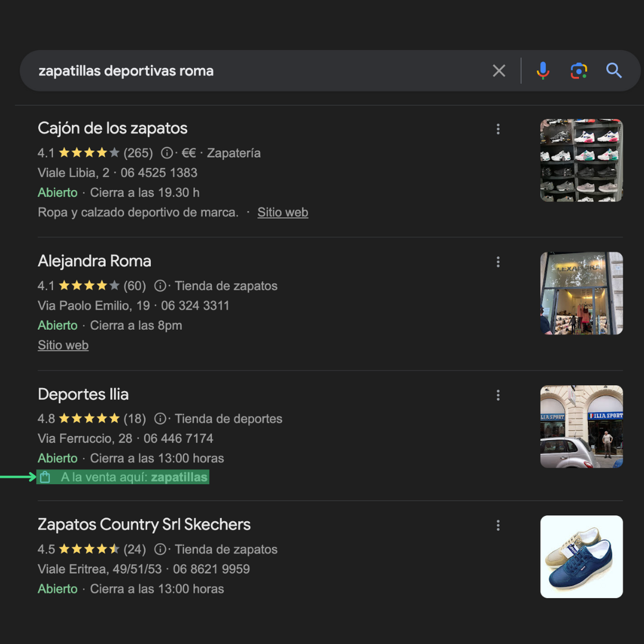Click the phone number 06 4525 1383
The height and width of the screenshot is (644, 644).
(x=159, y=172)
